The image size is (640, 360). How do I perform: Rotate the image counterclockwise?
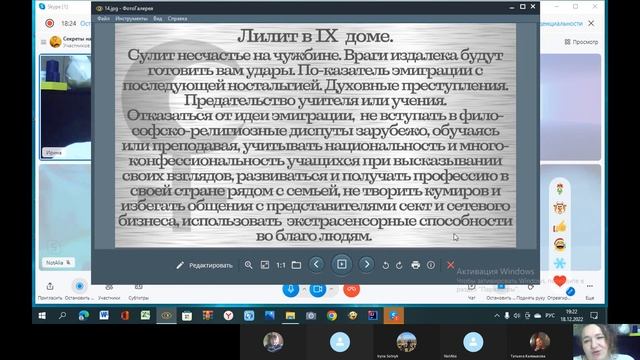385,265
